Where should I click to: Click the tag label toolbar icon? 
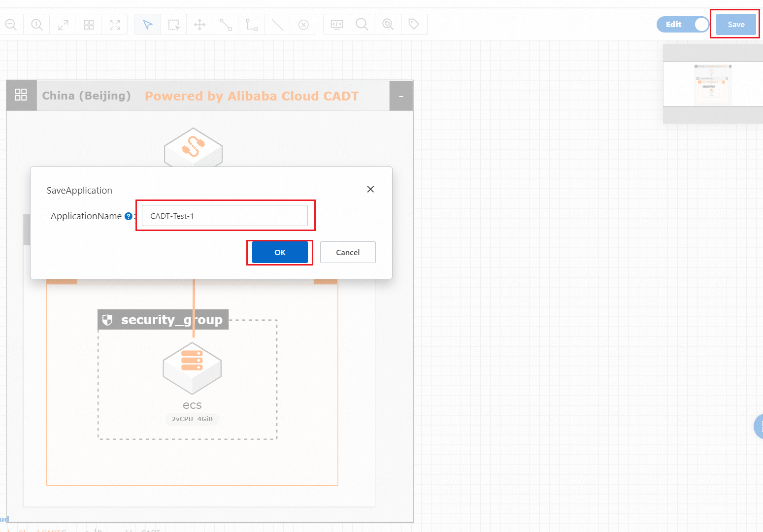click(x=414, y=24)
